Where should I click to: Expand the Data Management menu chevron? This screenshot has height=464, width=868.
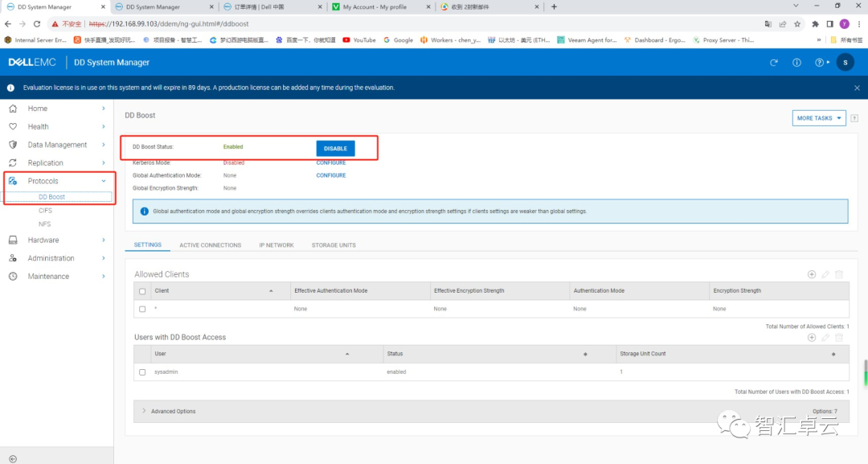pyautogui.click(x=104, y=145)
